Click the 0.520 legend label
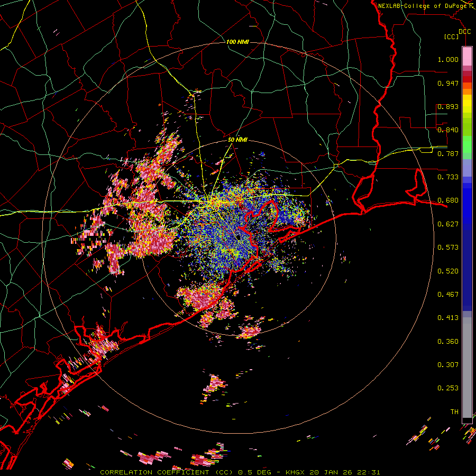 coord(448,271)
